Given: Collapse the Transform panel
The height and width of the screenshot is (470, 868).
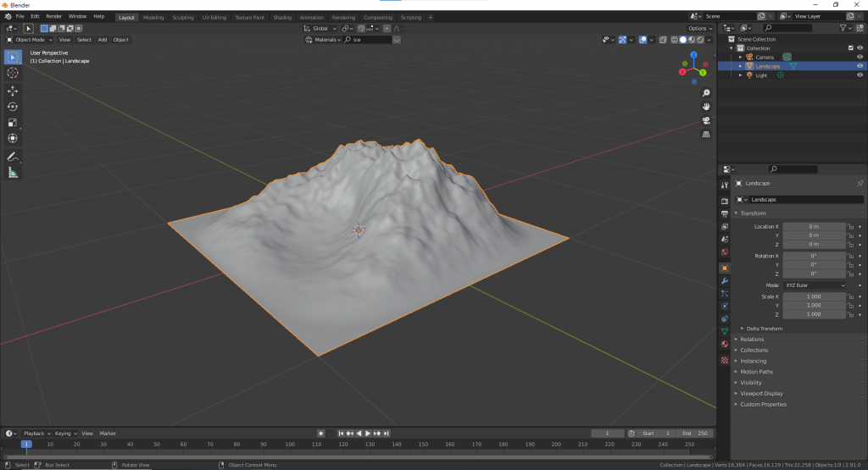Looking at the screenshot, I should (x=751, y=213).
